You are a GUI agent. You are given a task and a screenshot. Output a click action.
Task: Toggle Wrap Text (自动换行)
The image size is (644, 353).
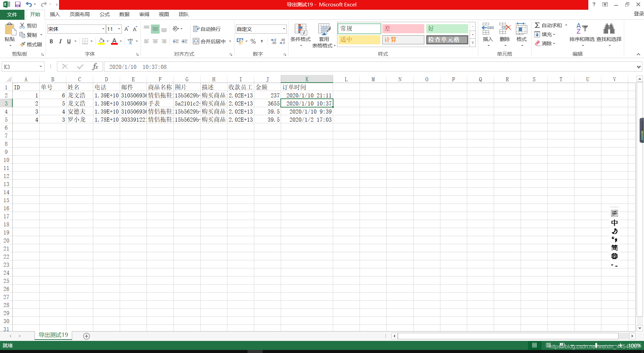tap(207, 29)
